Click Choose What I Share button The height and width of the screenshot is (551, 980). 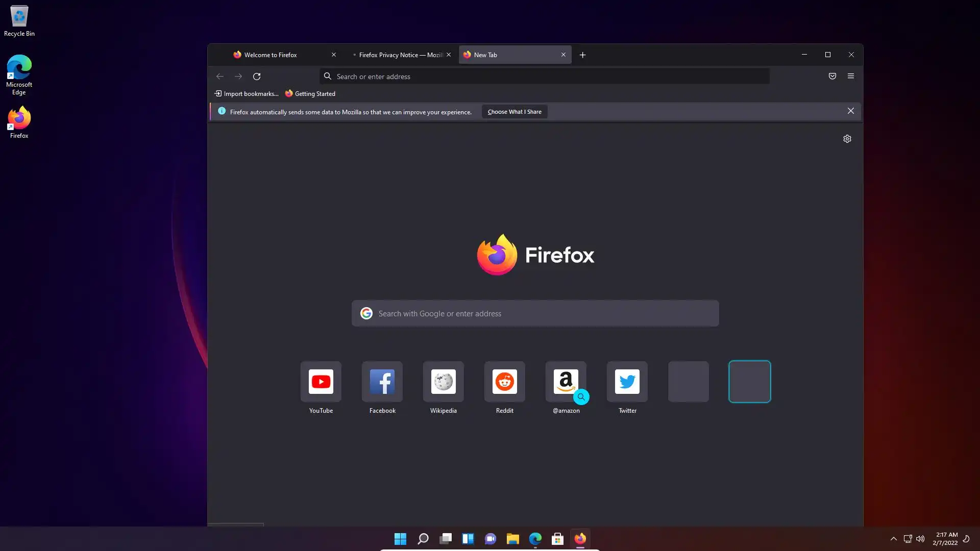pyautogui.click(x=514, y=112)
